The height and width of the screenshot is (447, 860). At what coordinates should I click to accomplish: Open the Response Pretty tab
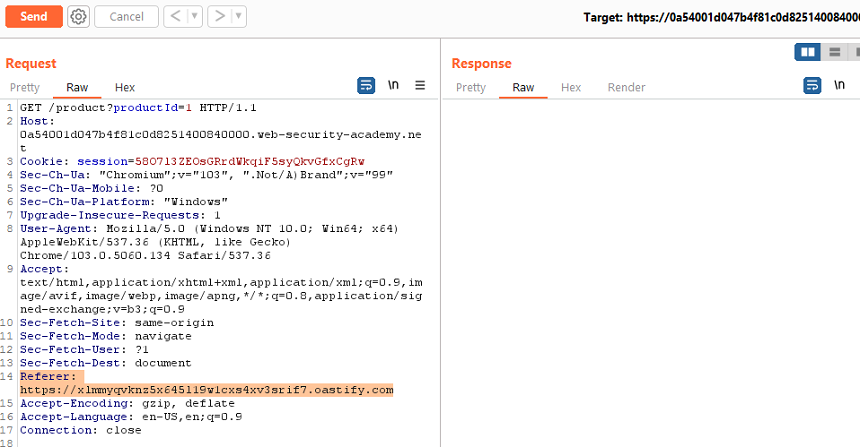pos(471,88)
